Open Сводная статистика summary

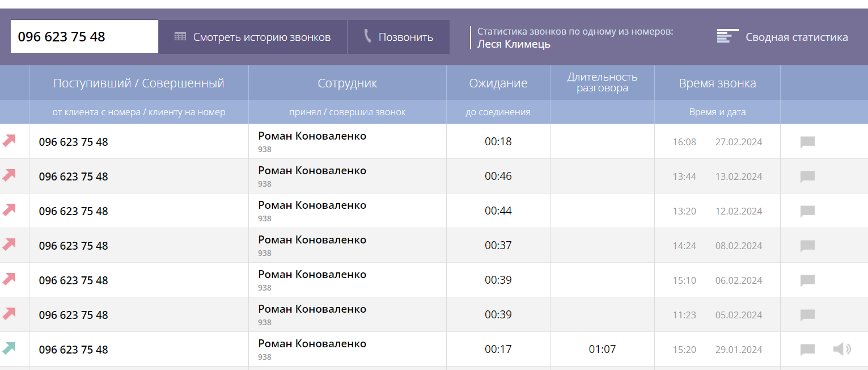(782, 37)
